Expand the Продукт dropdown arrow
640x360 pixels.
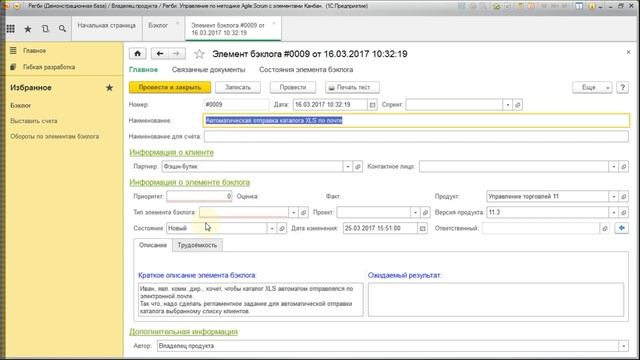point(613,196)
